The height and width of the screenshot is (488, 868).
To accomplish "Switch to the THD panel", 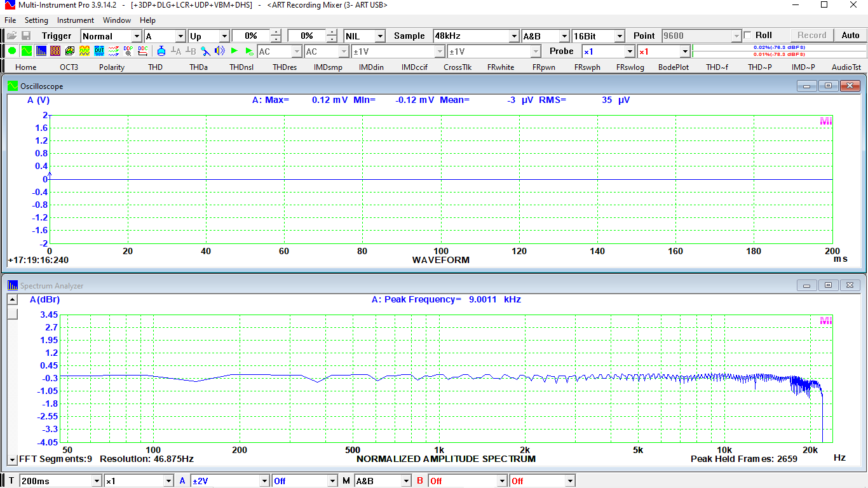I will [x=155, y=66].
